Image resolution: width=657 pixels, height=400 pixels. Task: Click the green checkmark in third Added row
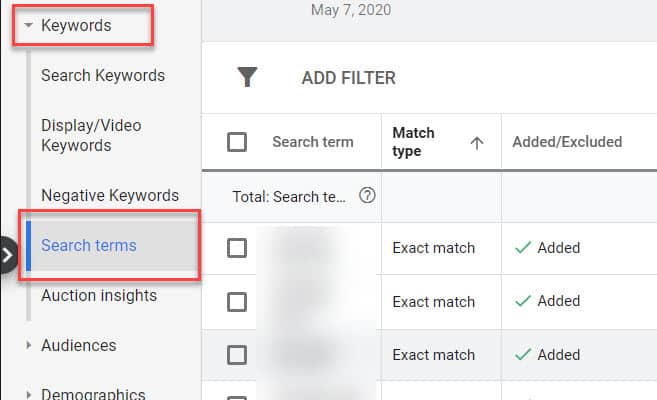523,354
